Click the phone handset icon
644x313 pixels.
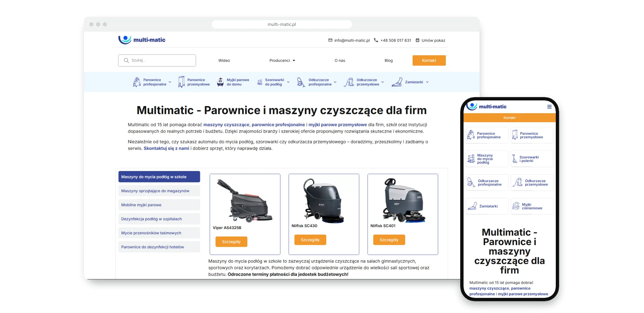(x=376, y=40)
